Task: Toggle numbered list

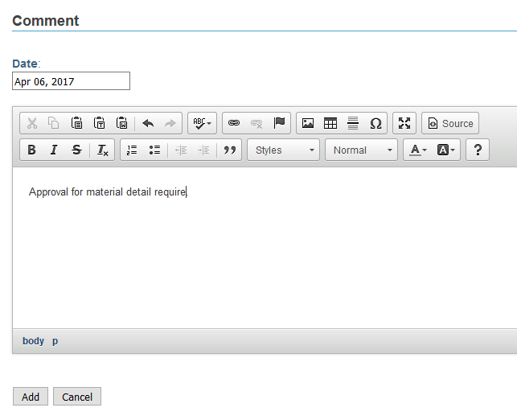Action: (132, 150)
